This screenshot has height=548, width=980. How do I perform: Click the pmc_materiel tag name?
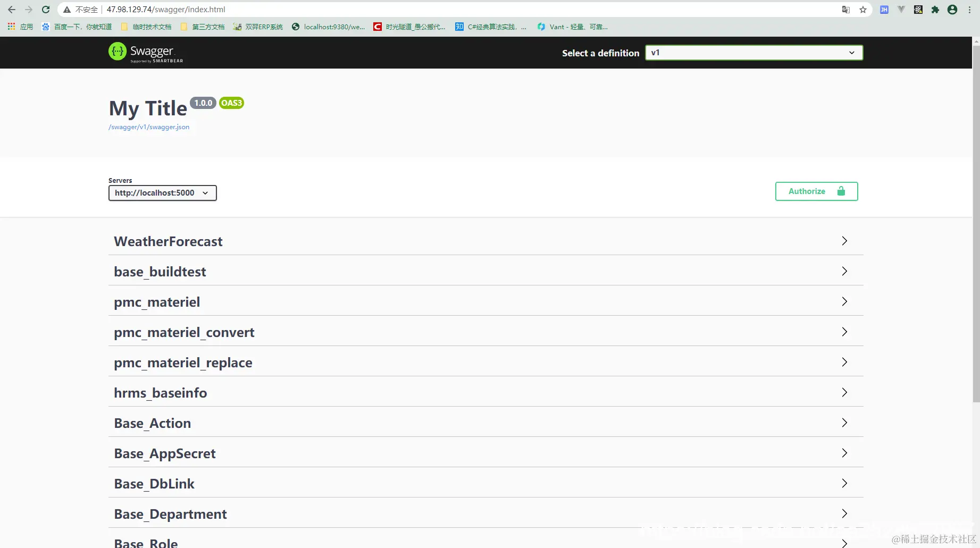pos(157,302)
